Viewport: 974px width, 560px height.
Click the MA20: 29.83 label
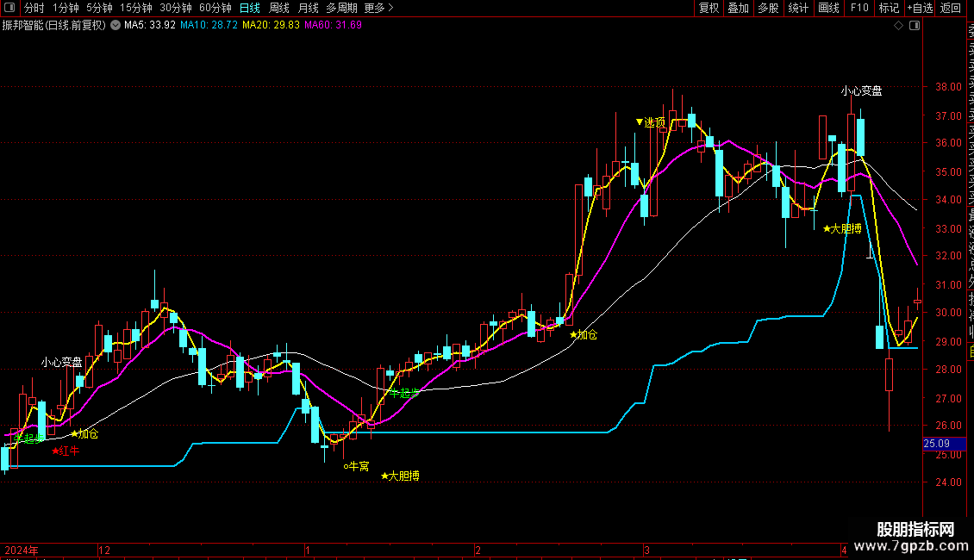(271, 26)
